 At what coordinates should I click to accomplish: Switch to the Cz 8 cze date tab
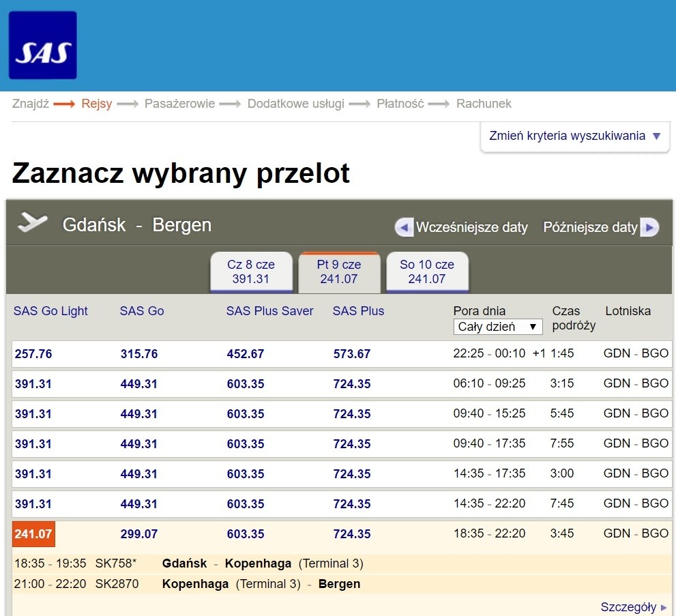click(x=251, y=272)
